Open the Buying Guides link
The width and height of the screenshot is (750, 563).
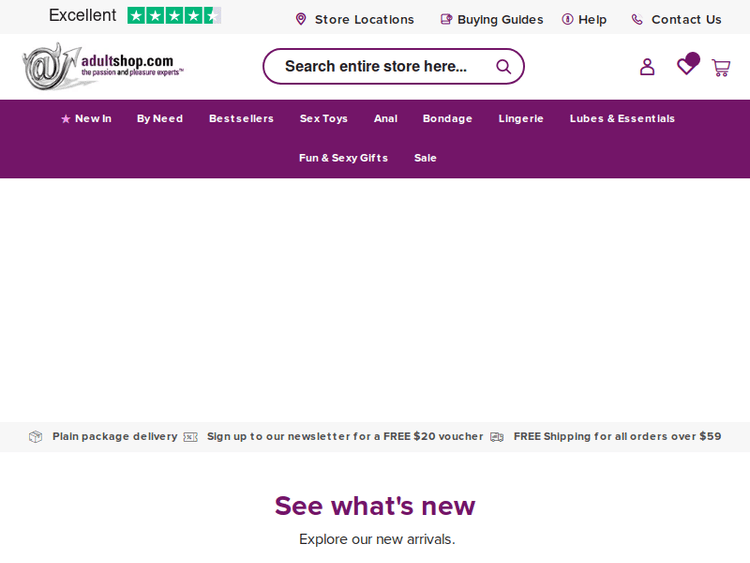499,19
